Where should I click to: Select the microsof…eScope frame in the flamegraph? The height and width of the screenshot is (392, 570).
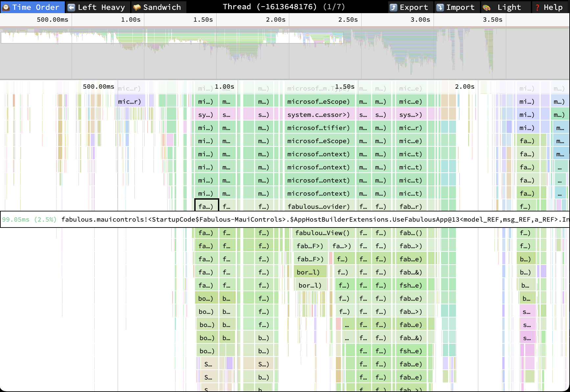pyautogui.click(x=319, y=101)
